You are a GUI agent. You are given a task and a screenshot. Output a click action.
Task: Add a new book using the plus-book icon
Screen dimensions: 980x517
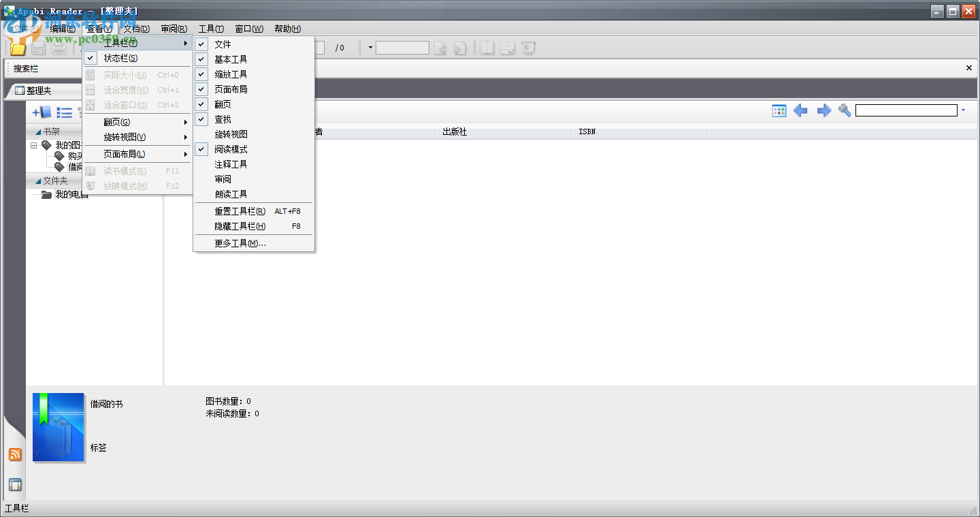pos(41,112)
